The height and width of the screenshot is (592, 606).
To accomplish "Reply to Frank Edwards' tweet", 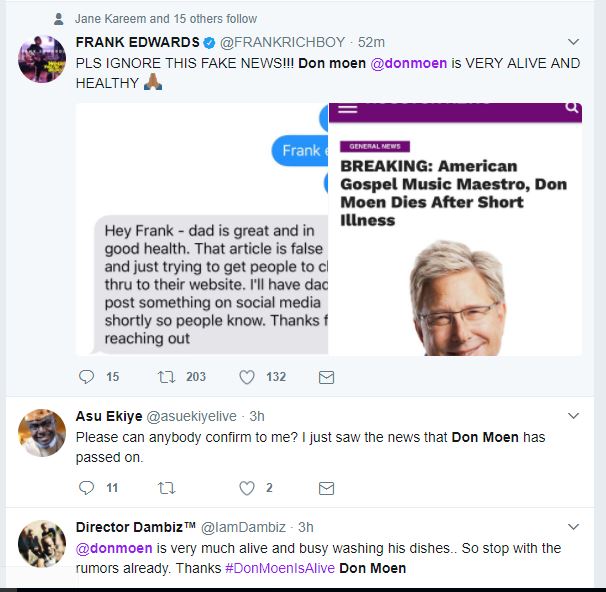I will tap(85, 377).
